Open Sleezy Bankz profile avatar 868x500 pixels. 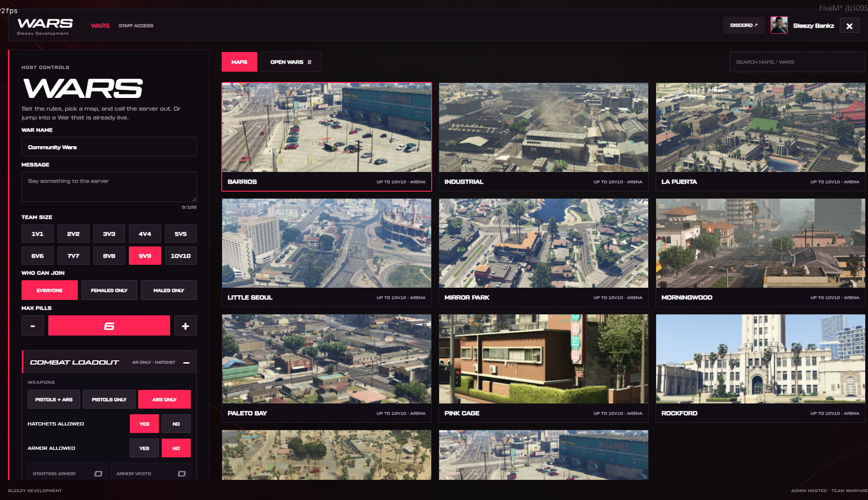779,25
